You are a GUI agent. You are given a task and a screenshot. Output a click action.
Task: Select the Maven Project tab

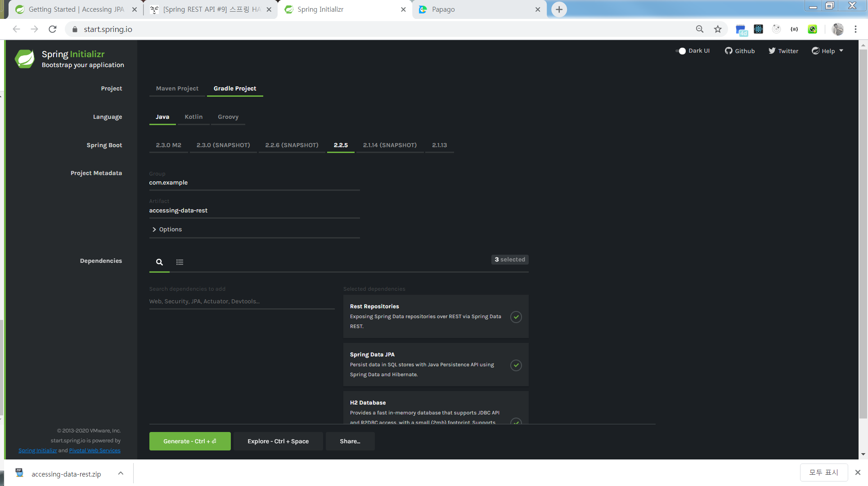pos(177,89)
